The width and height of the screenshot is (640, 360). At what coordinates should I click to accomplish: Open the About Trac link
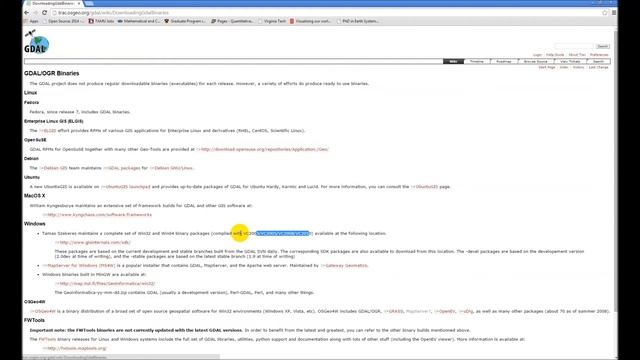[x=577, y=55]
